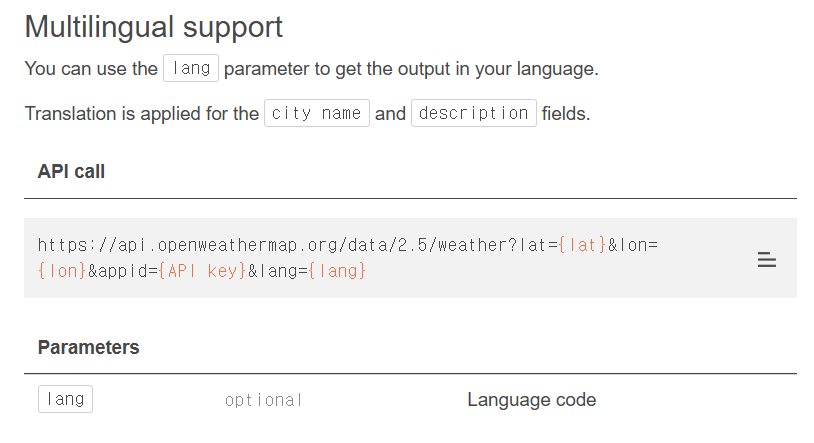The height and width of the screenshot is (443, 814).
Task: Click the word 'fields.' after description tag
Action: click(x=566, y=113)
